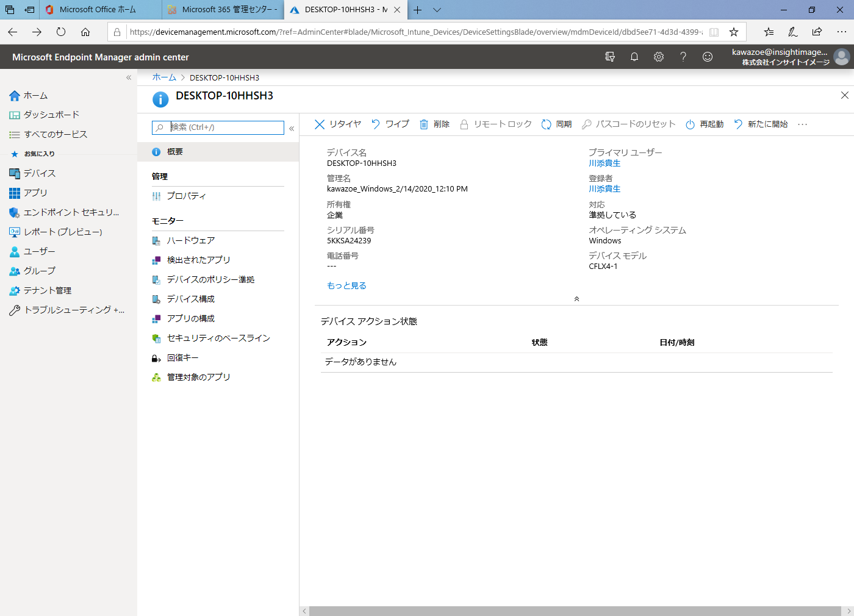Switch to Microsoft Office ホーム browser tab

(x=101, y=10)
